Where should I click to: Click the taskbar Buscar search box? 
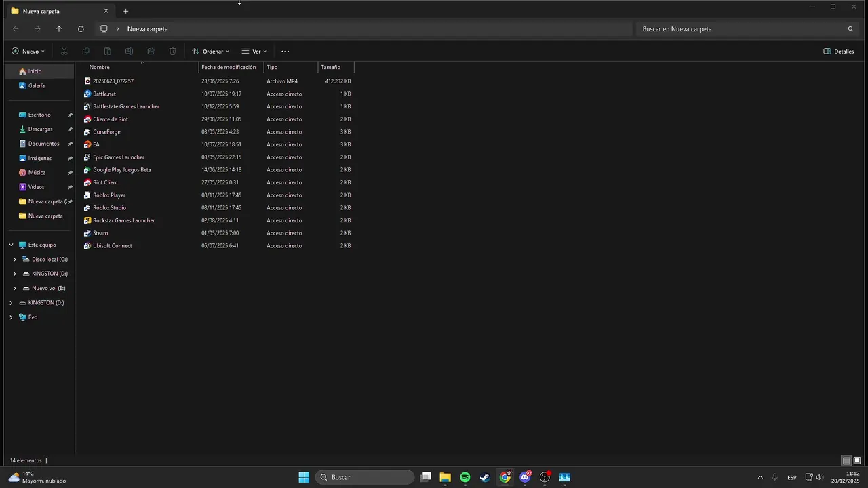pyautogui.click(x=364, y=477)
